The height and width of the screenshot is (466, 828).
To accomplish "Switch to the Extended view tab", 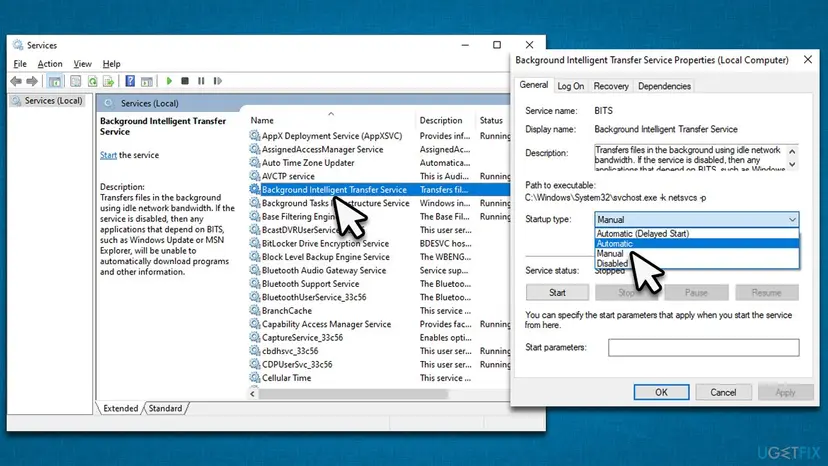I will click(x=120, y=408).
